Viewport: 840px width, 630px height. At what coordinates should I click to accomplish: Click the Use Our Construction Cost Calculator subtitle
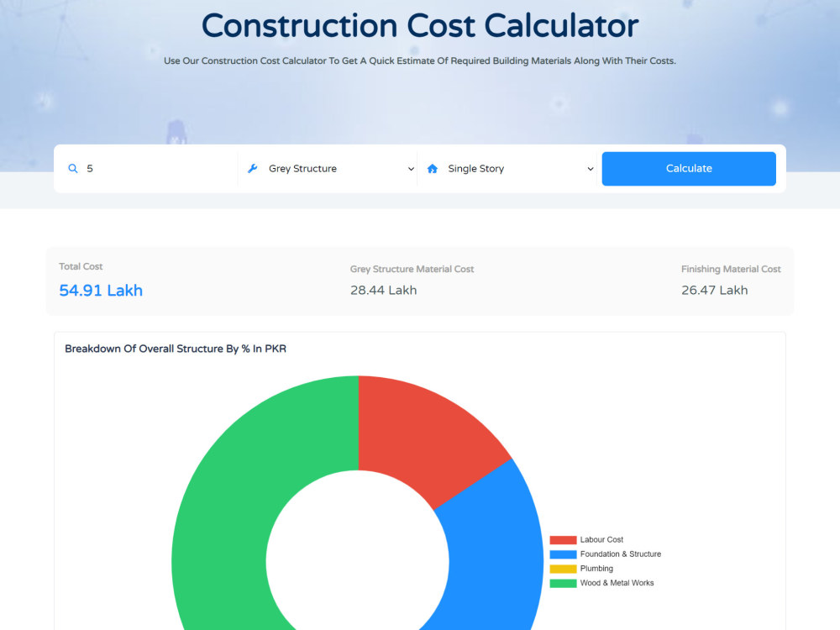pyautogui.click(x=420, y=61)
